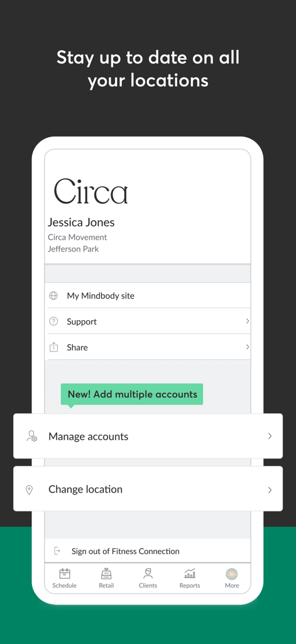Select Change location option
The width and height of the screenshot is (296, 644).
tap(148, 489)
